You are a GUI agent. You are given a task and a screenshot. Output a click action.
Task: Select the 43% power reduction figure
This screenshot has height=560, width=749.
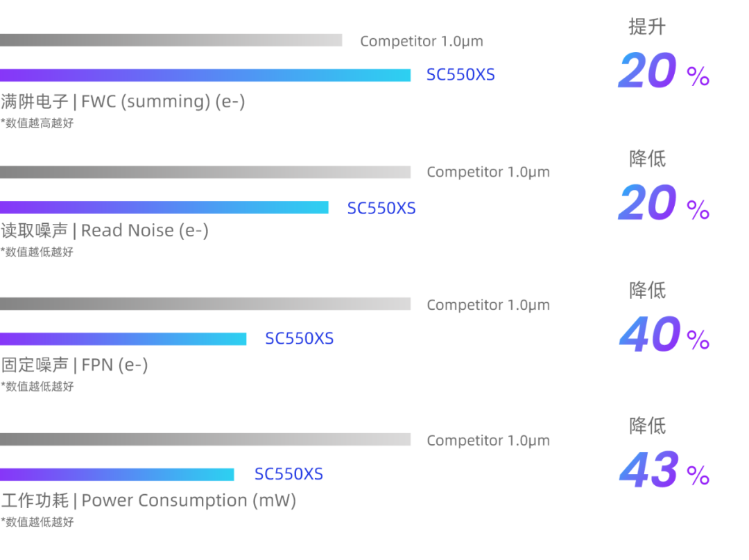coord(664,469)
